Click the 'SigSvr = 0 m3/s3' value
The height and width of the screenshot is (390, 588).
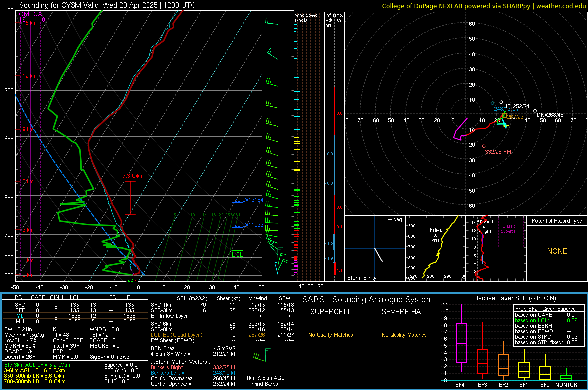[x=110, y=357]
